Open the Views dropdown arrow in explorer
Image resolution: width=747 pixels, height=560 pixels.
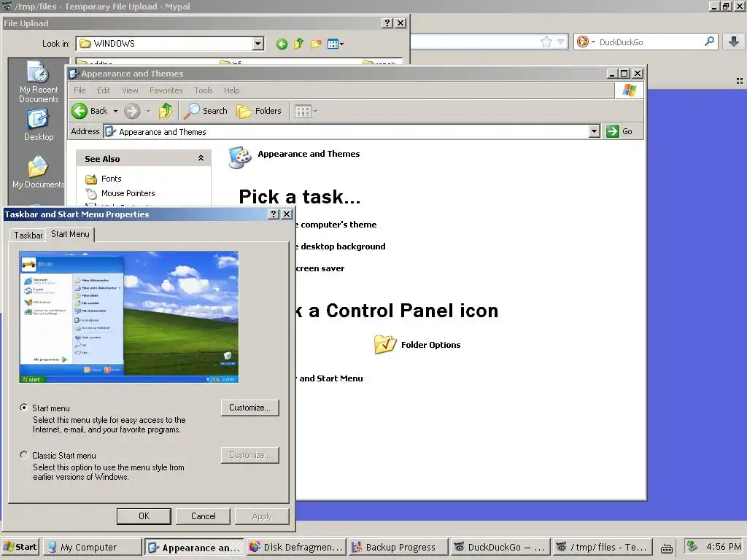tap(315, 112)
